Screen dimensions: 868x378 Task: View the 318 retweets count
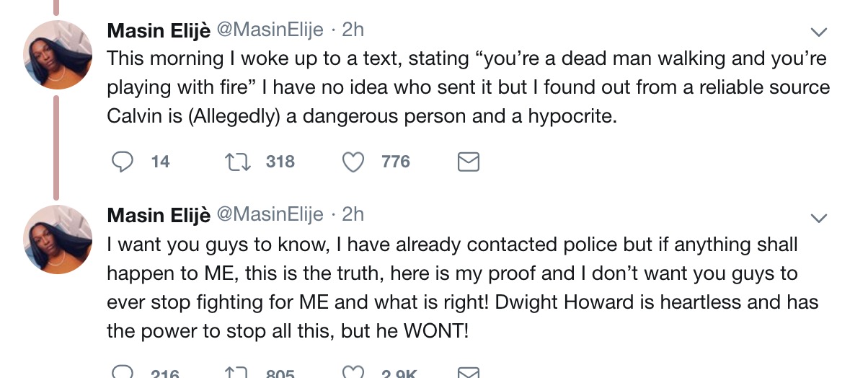click(280, 162)
